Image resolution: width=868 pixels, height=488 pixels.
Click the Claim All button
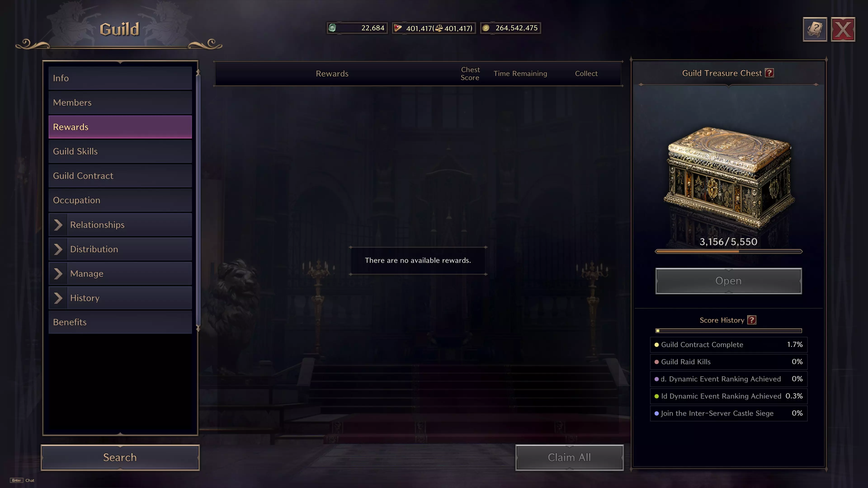pos(569,457)
